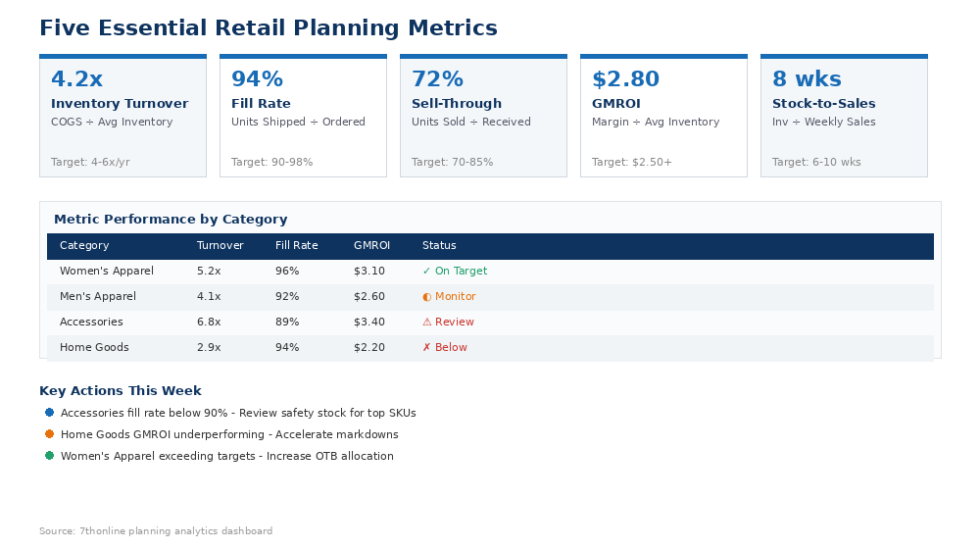
Task: Select the Women's Apparel table row
Action: tap(490, 272)
